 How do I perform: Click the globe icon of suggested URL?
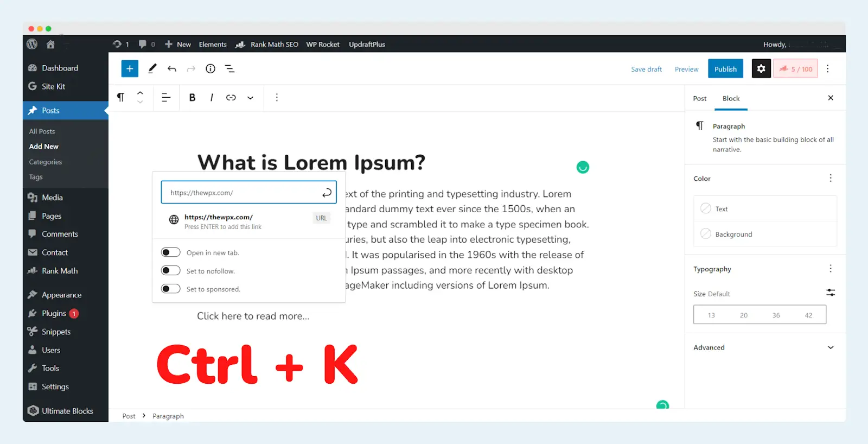(174, 219)
